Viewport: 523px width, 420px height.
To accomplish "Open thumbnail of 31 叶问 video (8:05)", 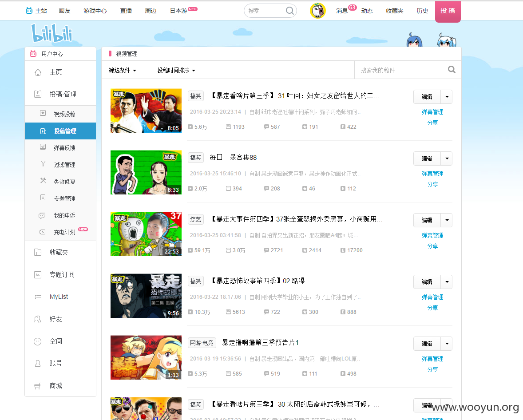I will click(146, 111).
